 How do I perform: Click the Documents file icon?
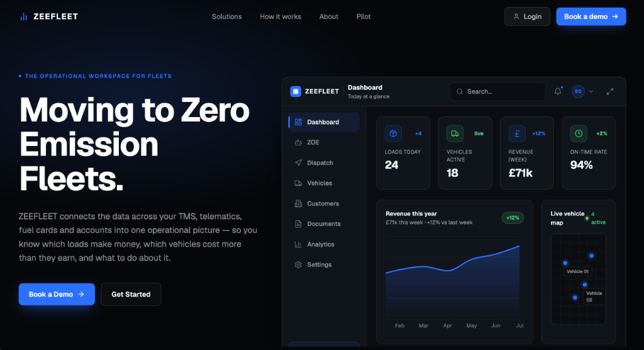(x=298, y=223)
